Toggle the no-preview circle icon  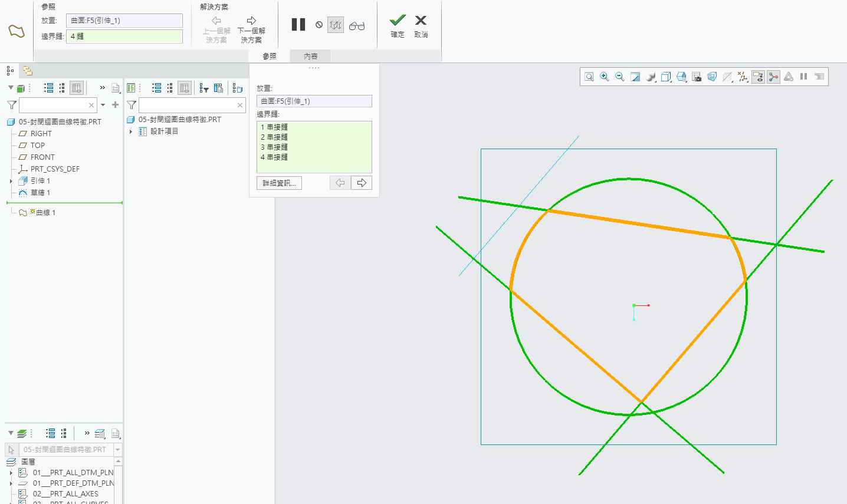click(x=319, y=25)
